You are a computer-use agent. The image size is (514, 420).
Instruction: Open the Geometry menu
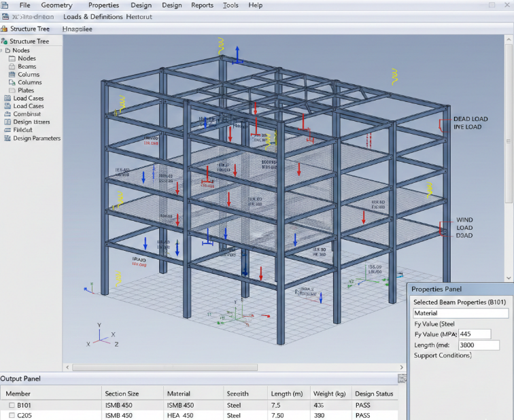[56, 5]
